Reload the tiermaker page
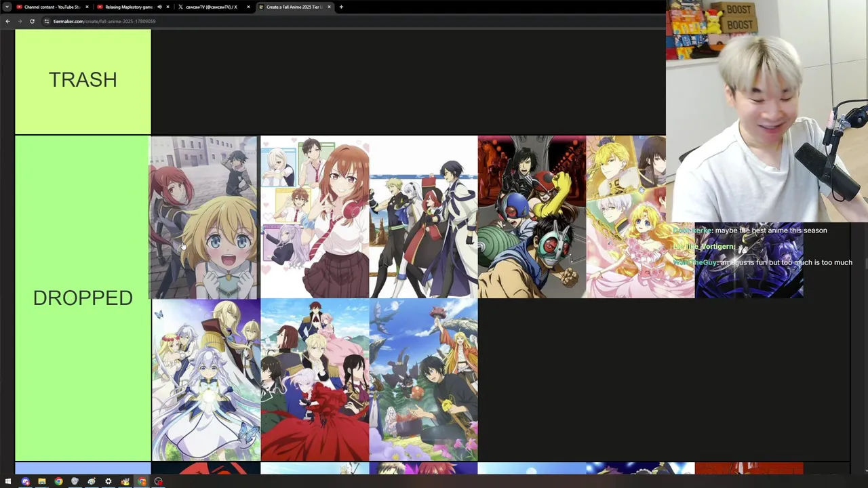 tap(32, 21)
